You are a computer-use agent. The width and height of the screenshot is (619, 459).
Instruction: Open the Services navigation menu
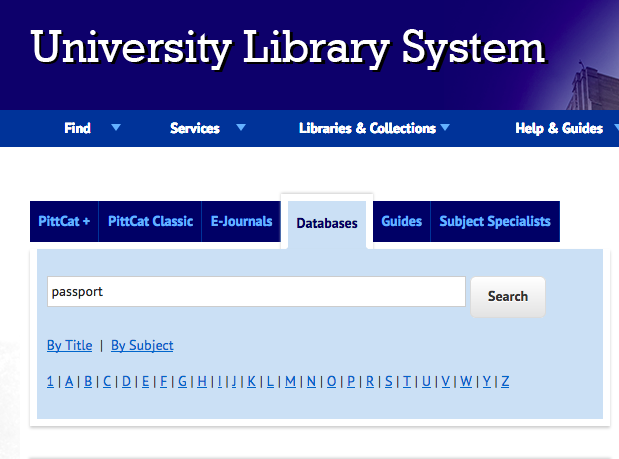195,128
